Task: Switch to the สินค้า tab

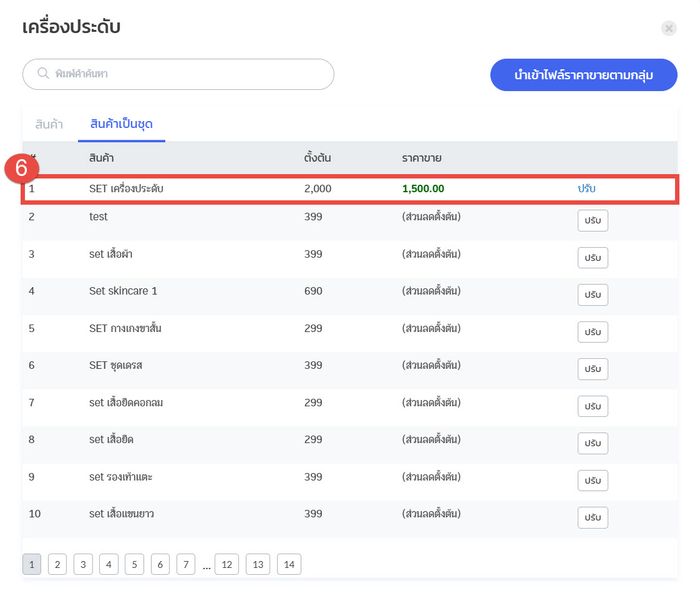Action: coord(49,124)
